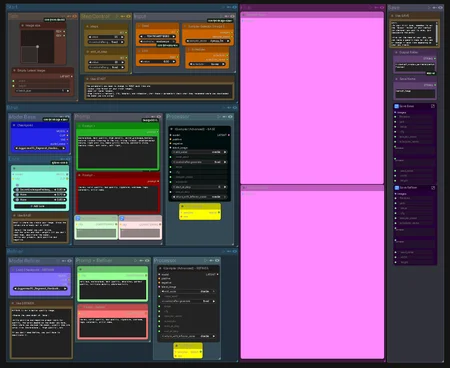
Task: Toggle the eye icon on Save group header
Action: coord(440,7)
